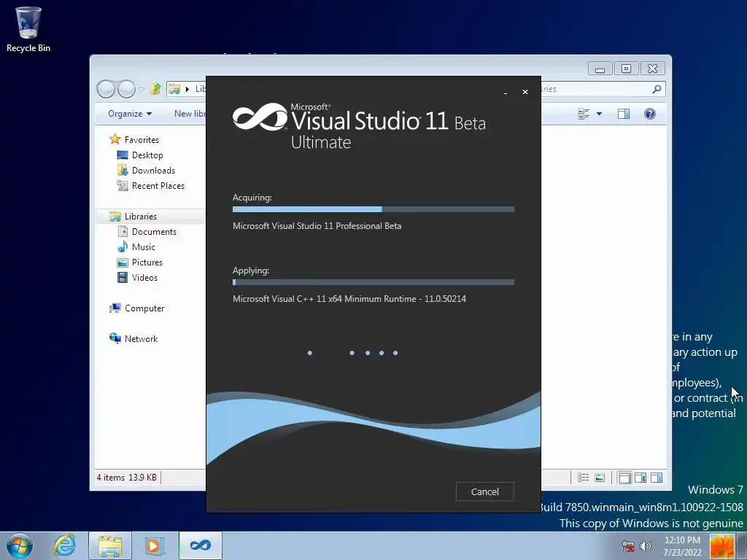This screenshot has width=747, height=560.
Task: Open Recent Places under Favorites
Action: 158,186
